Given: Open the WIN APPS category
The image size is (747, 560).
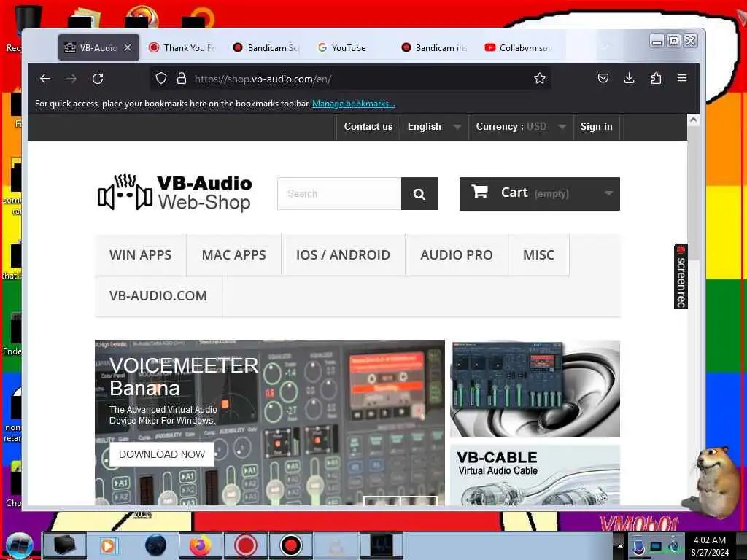Looking at the screenshot, I should (x=141, y=255).
